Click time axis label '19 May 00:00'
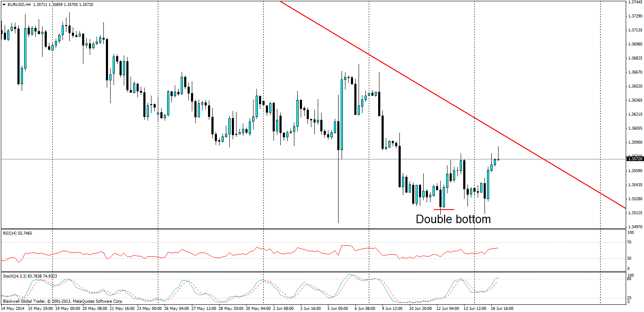This screenshot has height=312, width=644. point(67,309)
